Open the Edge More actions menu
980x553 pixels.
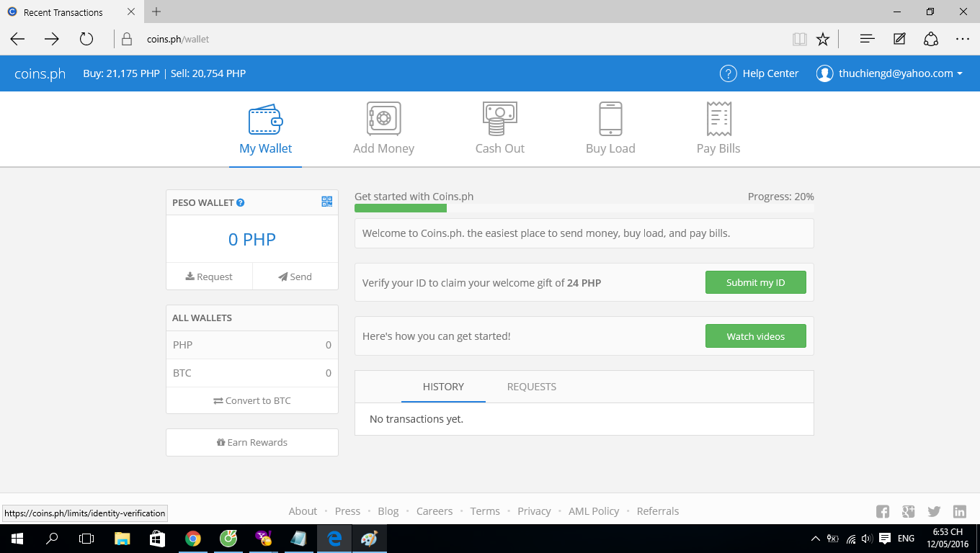(x=962, y=39)
